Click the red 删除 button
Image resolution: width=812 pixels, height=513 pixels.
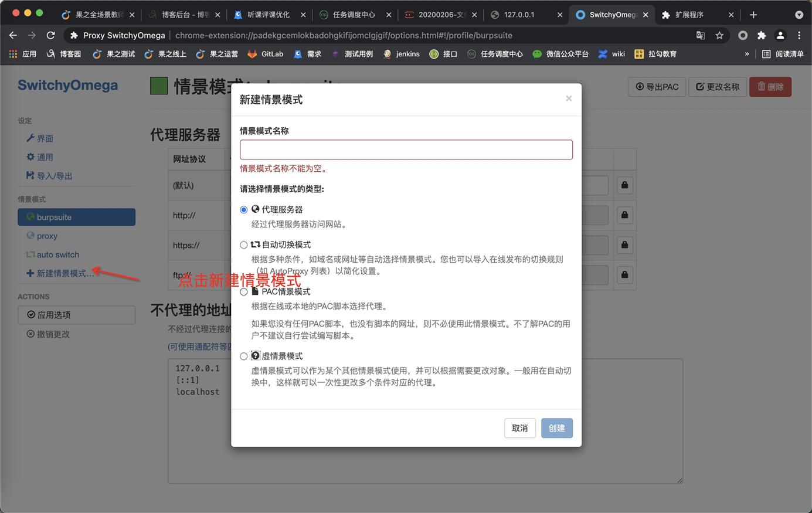770,87
